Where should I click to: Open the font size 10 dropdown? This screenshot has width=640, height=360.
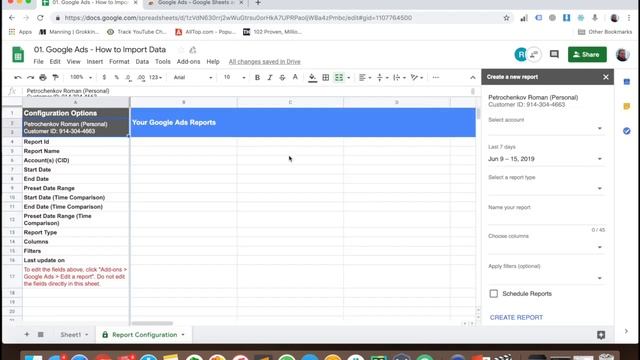(x=234, y=78)
